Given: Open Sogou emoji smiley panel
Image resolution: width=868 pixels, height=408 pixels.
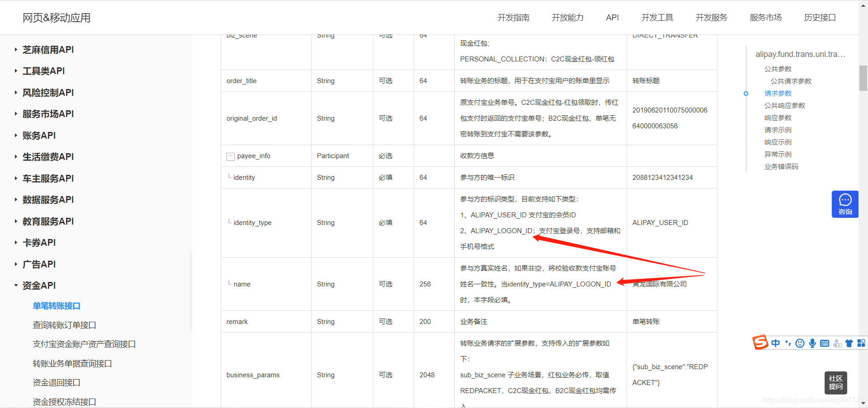Looking at the screenshot, I should pos(800,343).
